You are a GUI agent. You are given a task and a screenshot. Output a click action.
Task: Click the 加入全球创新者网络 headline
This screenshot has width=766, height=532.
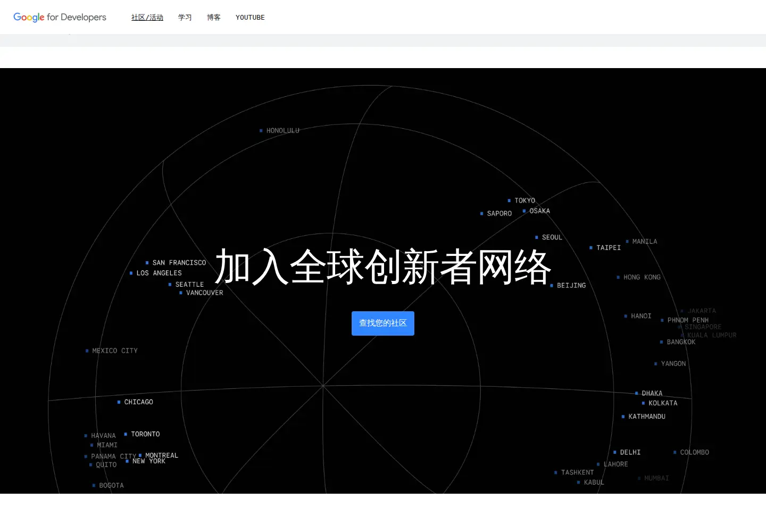(x=383, y=267)
